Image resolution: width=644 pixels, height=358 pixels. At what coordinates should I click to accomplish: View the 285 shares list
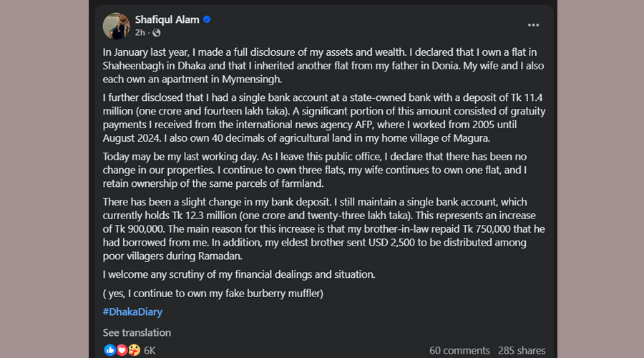[x=522, y=350]
